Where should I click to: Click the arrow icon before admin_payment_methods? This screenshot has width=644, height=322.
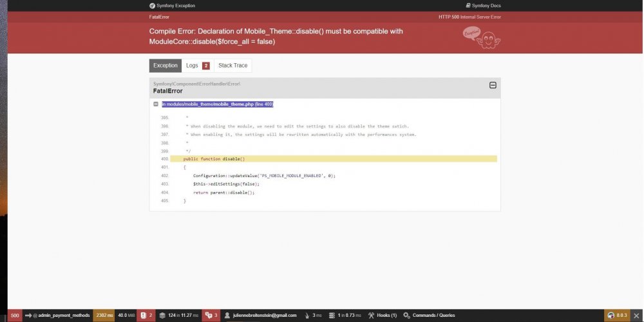click(28, 316)
